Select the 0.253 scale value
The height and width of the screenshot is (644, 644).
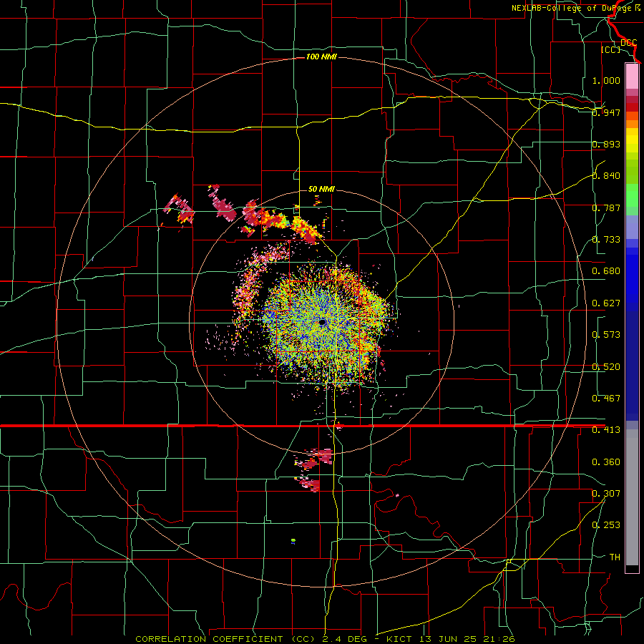tap(606, 525)
